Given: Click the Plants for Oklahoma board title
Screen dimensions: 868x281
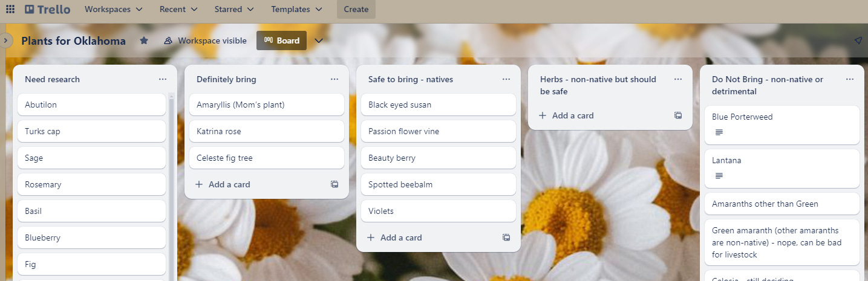Looking at the screenshot, I should (74, 40).
